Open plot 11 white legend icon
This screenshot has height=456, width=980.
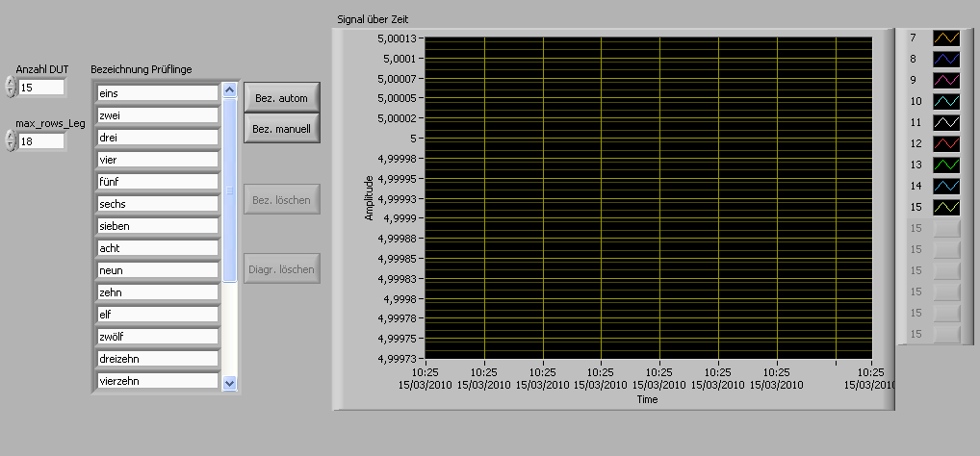tap(946, 122)
